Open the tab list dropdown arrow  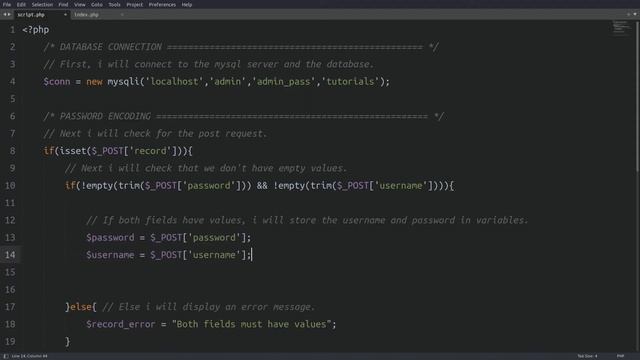(x=635, y=14)
